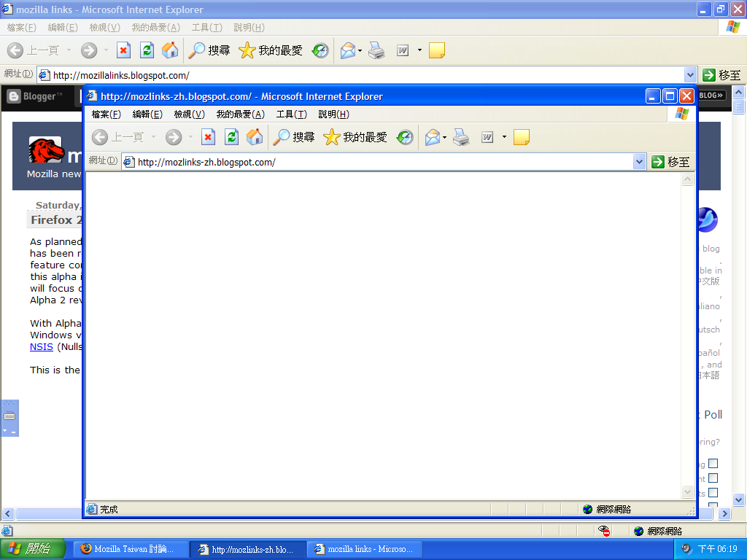Viewport: 747px width, 560px height.
Task: Click Edit with Word icon in background window
Action: (x=403, y=50)
